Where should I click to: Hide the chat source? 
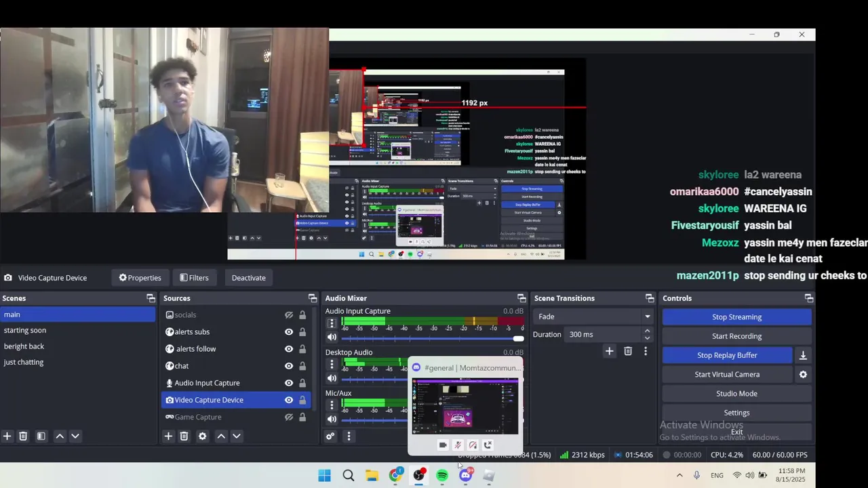click(x=289, y=366)
